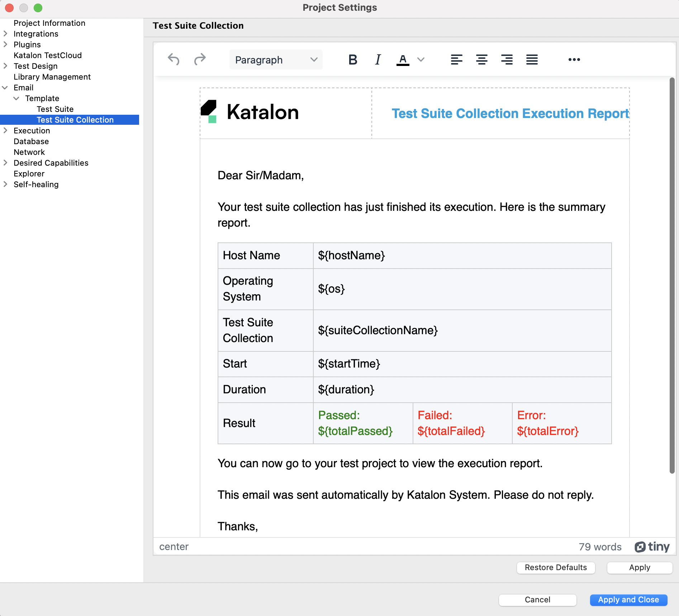Toggle bold formatting
679x616 pixels.
pos(353,60)
